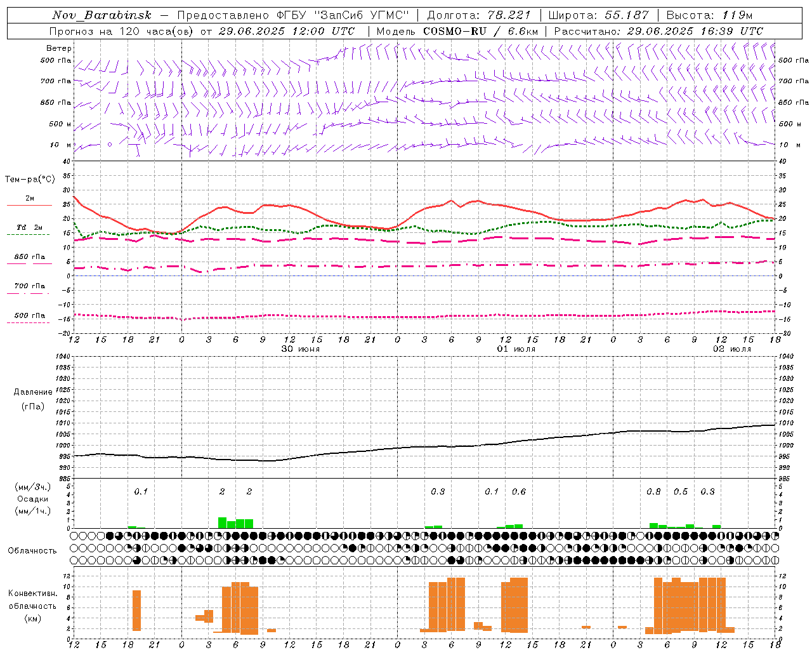
Task: Click the '0.5' precipitation amount value
Action: tap(681, 492)
